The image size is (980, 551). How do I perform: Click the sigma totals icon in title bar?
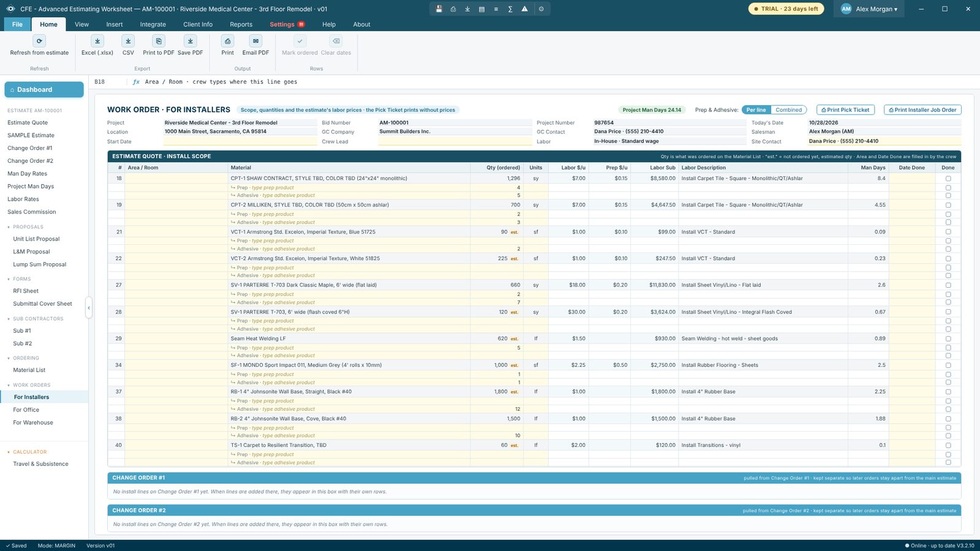click(510, 9)
